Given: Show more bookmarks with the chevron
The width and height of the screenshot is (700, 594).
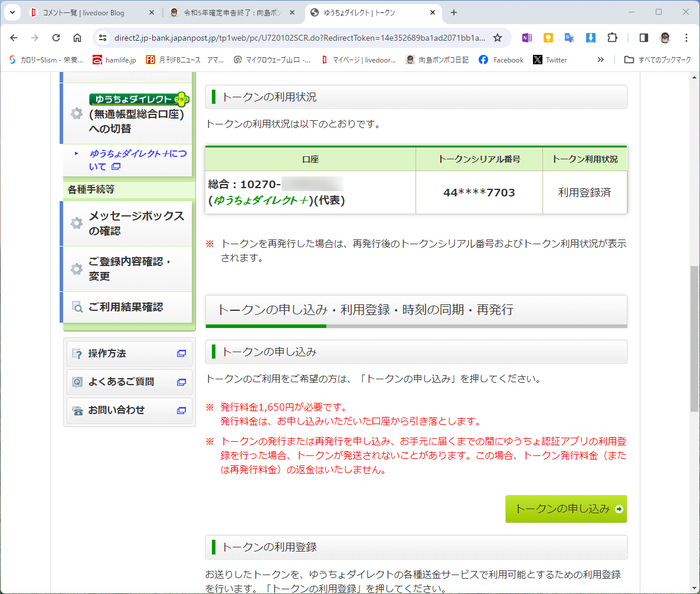Looking at the screenshot, I should (x=600, y=60).
